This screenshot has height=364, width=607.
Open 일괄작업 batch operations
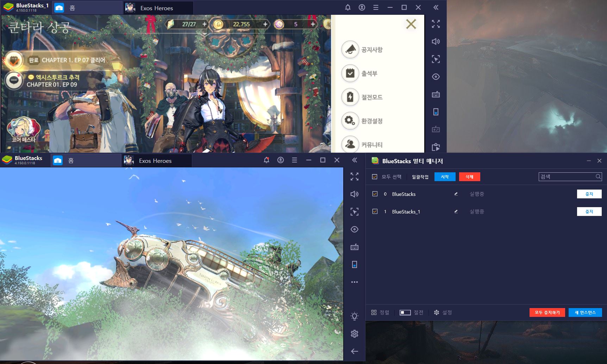[420, 177]
